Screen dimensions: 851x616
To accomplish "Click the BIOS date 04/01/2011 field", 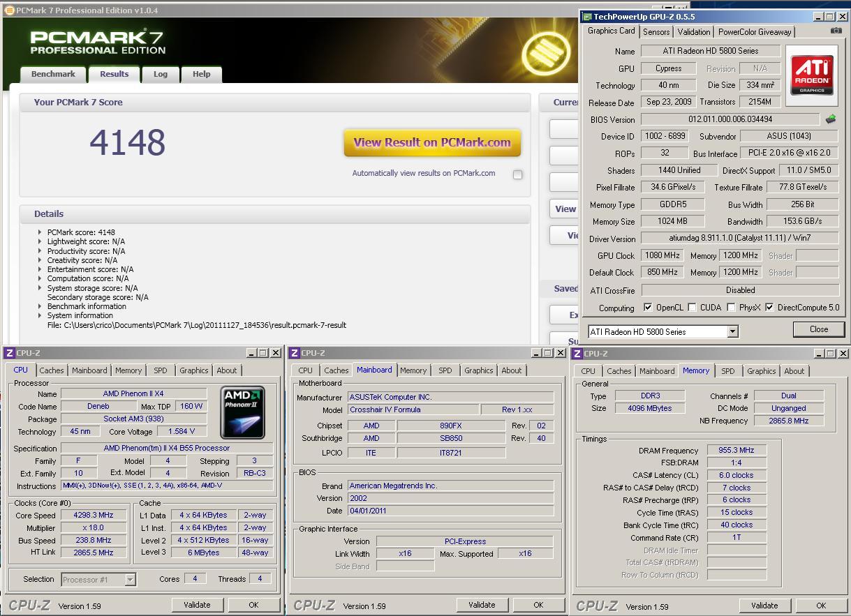I will 450,511.
